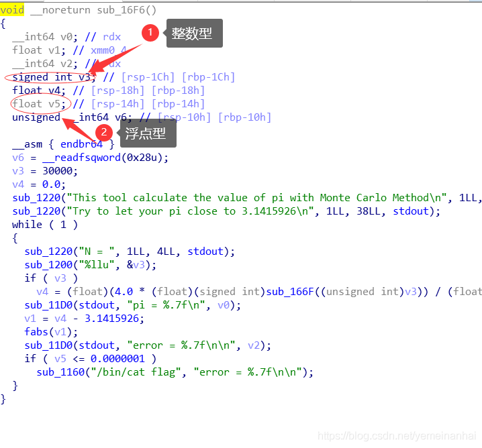Select the "pi = %.7f\n" format string
The height and width of the screenshot is (448, 482).
point(166,305)
